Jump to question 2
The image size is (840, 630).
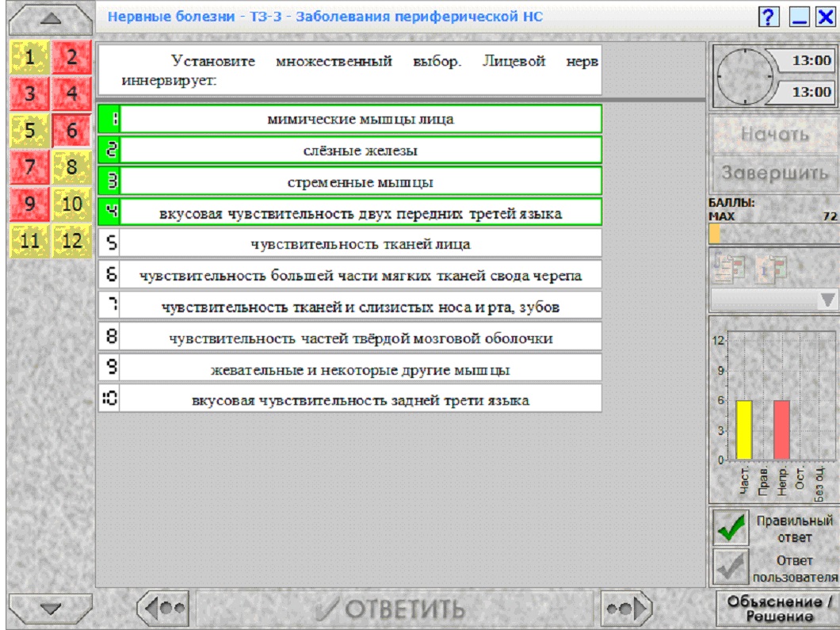(x=72, y=57)
